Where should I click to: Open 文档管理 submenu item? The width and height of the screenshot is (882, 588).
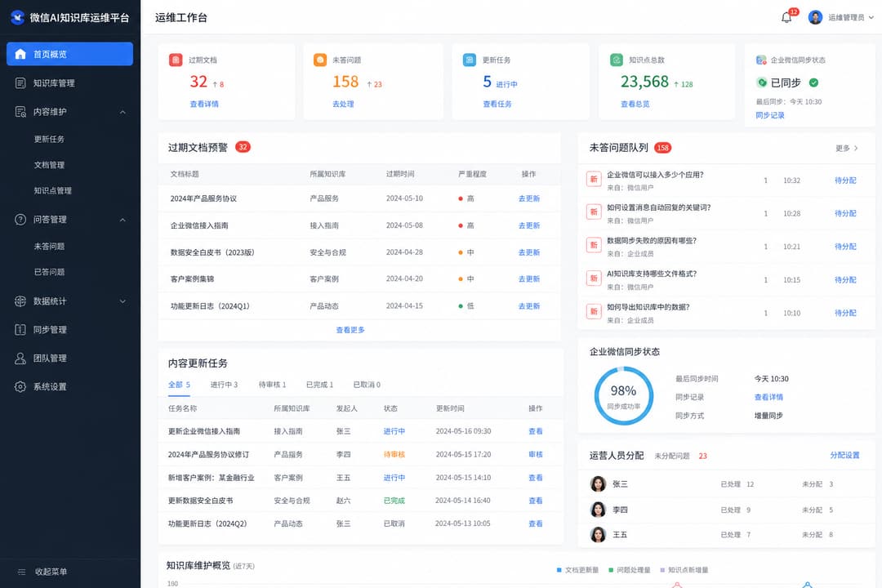49,165
